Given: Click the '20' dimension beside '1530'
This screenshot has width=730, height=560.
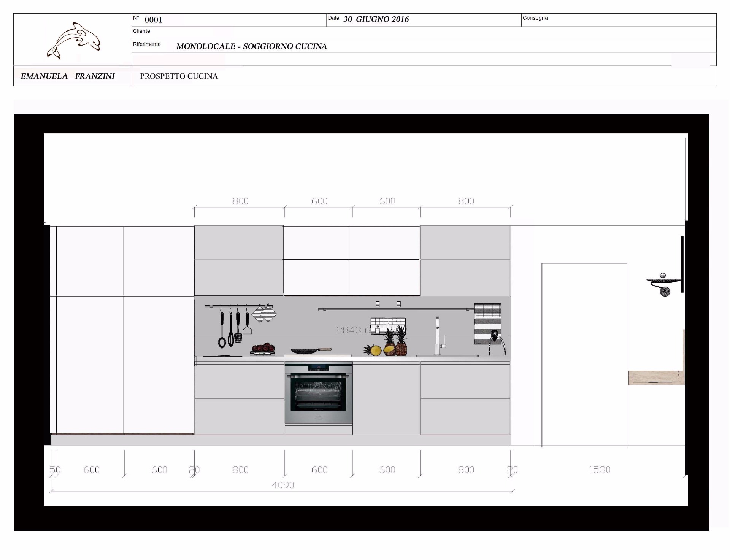Looking at the screenshot, I should (x=513, y=470).
